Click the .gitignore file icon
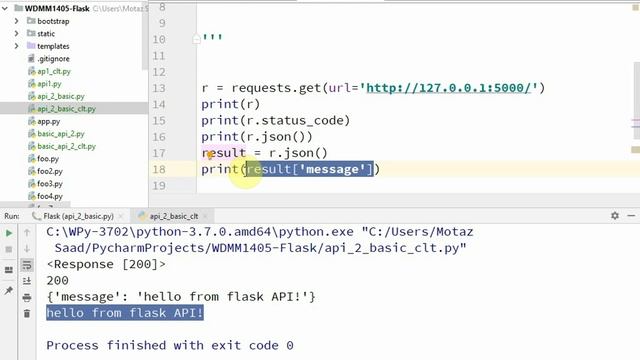Viewport: 640px width, 360px height. pos(31,59)
